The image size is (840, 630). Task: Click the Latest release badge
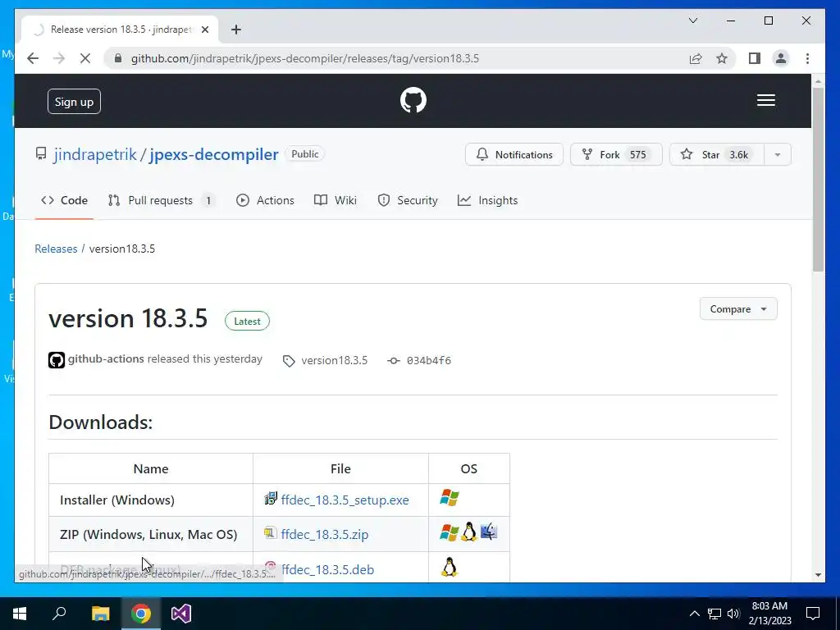pyautogui.click(x=247, y=322)
